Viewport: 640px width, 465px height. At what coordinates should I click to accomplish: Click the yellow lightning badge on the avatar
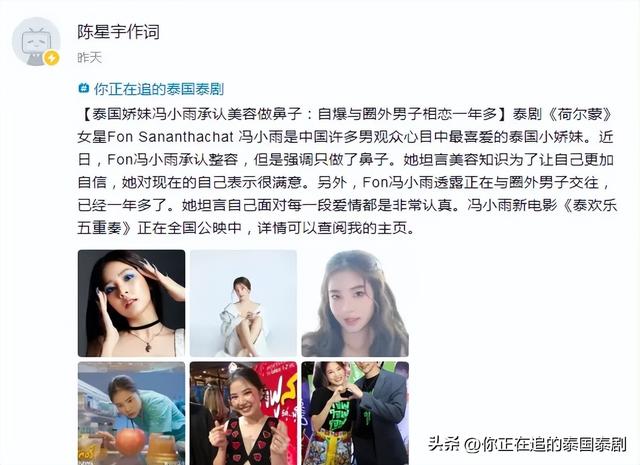pos(51,58)
